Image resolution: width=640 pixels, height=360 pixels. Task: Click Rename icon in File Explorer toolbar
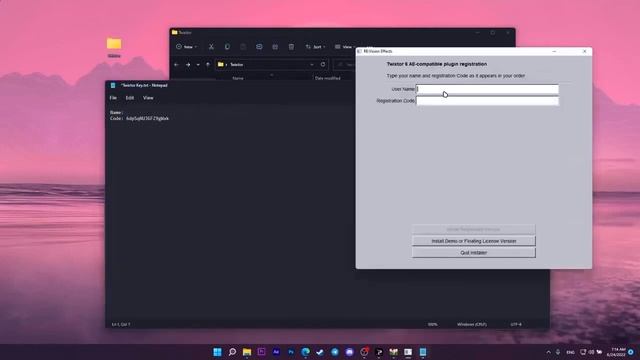point(259,47)
